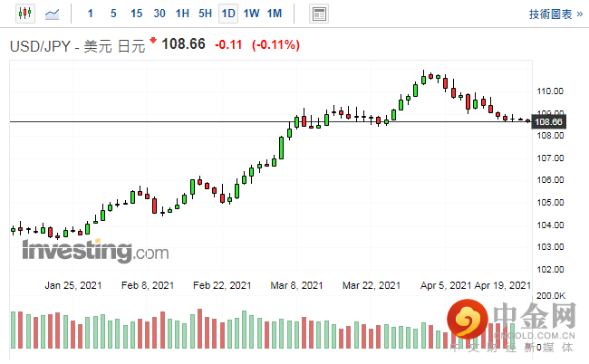This screenshot has width=589, height=364.
Task: Click the (-0.11%) percent change
Action: pyautogui.click(x=275, y=45)
